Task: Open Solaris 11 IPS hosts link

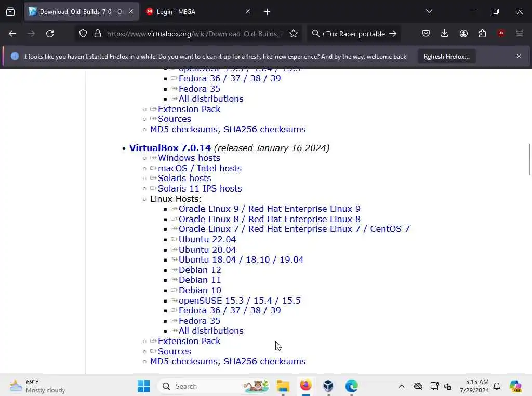Action: click(200, 188)
